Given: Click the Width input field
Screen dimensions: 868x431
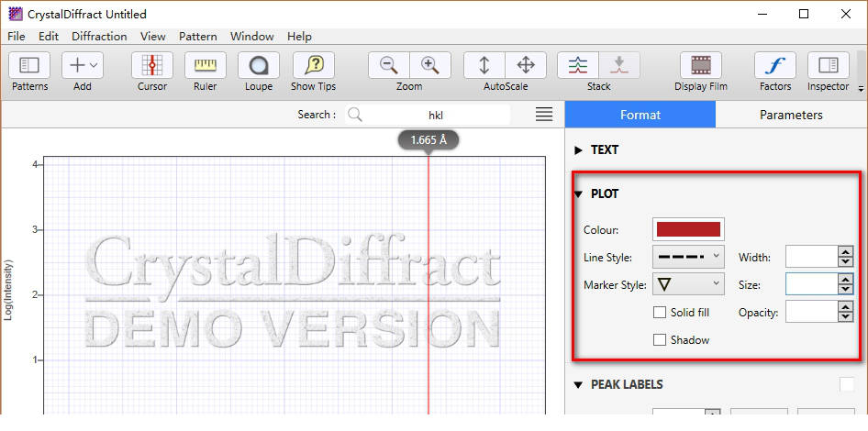Looking at the screenshot, I should (811, 257).
